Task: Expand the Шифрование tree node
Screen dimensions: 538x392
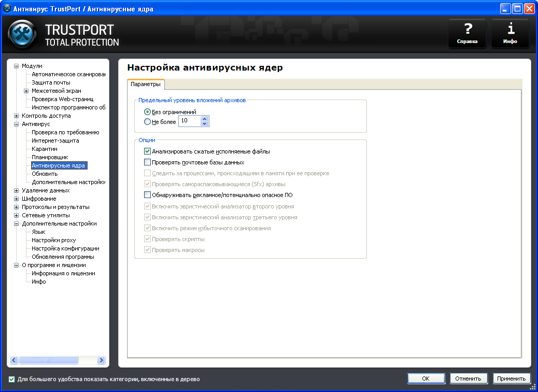Action: [x=16, y=199]
